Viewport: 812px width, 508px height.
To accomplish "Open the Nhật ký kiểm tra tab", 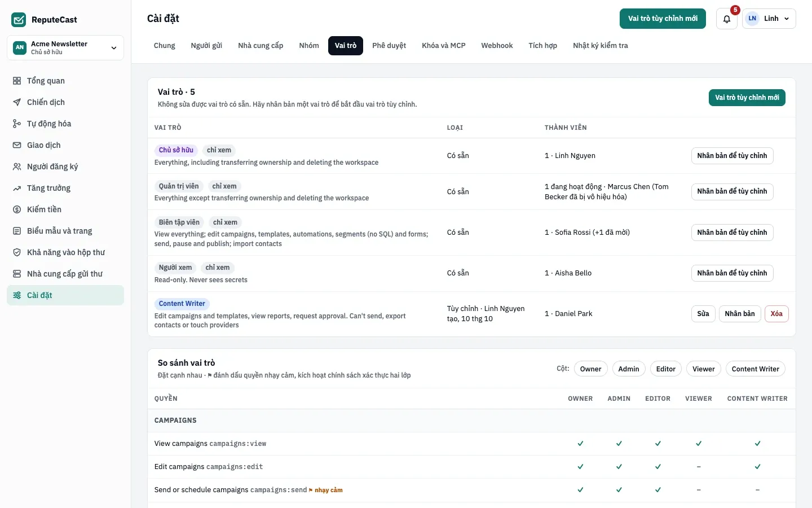I will tap(601, 46).
